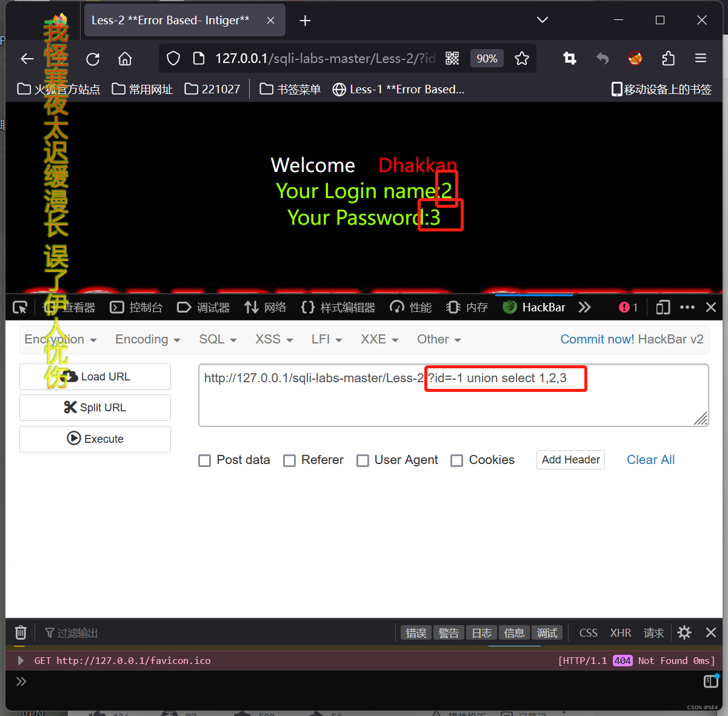Enable the User Agent checkbox
728x716 pixels.
[362, 460]
